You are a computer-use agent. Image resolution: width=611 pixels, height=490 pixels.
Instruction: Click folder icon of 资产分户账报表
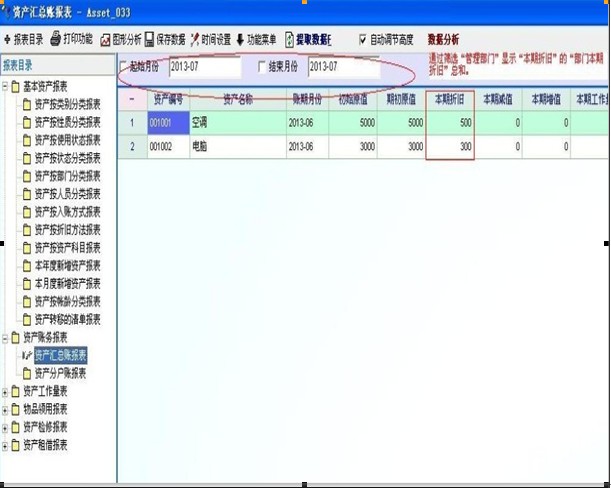point(27,373)
